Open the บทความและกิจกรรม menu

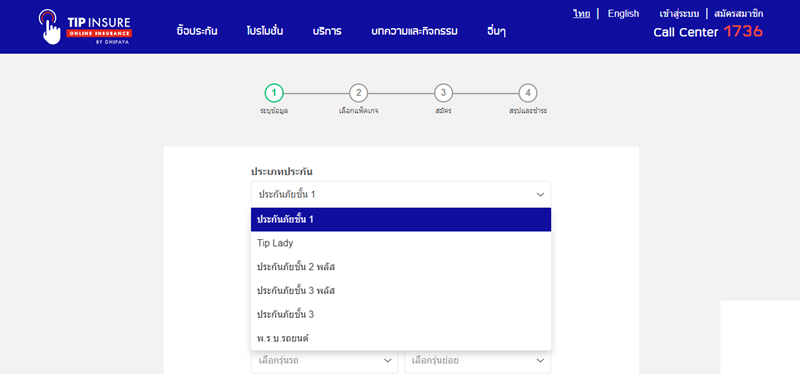click(x=414, y=31)
